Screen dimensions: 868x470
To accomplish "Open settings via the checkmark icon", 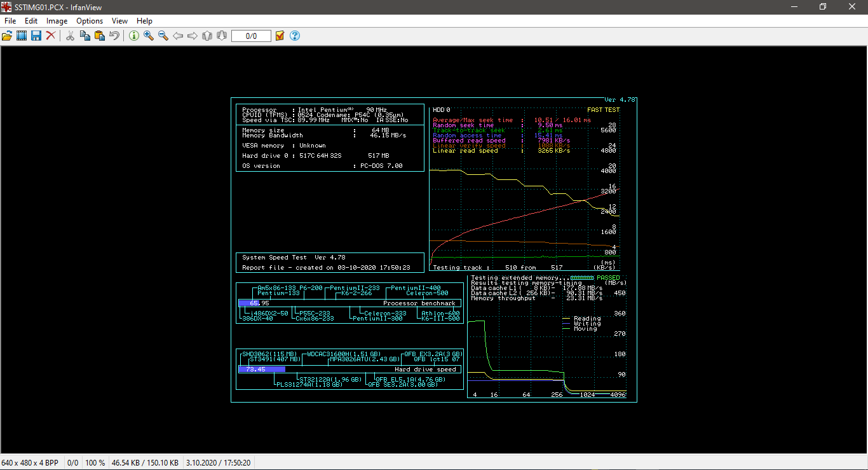I will (x=280, y=36).
